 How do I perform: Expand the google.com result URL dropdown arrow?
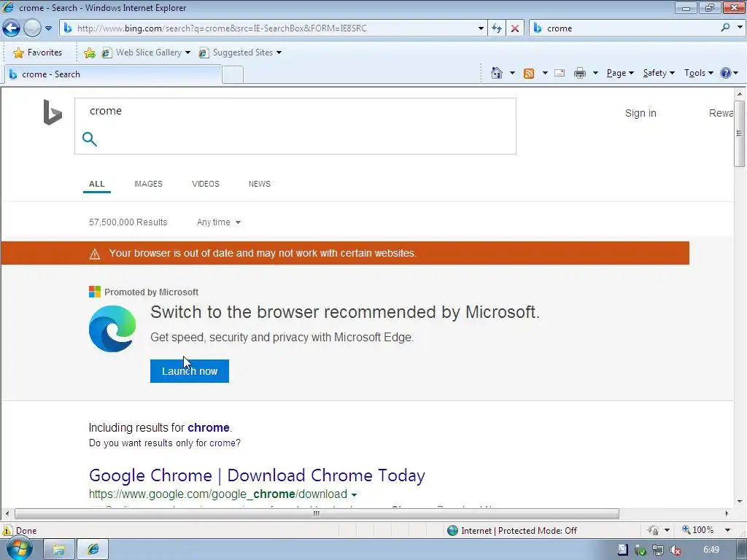tap(354, 495)
